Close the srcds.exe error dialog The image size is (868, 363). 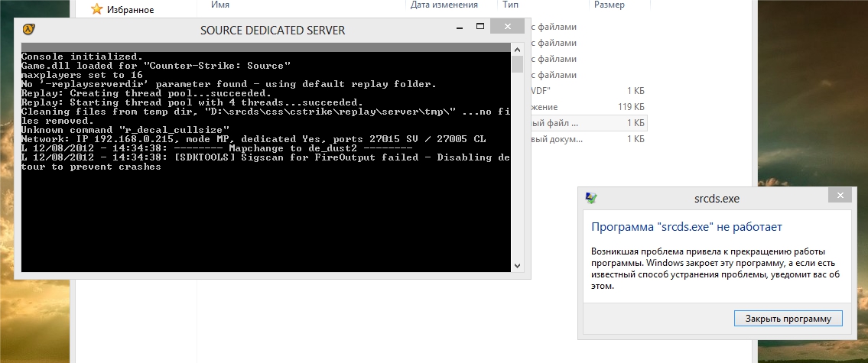click(x=840, y=196)
